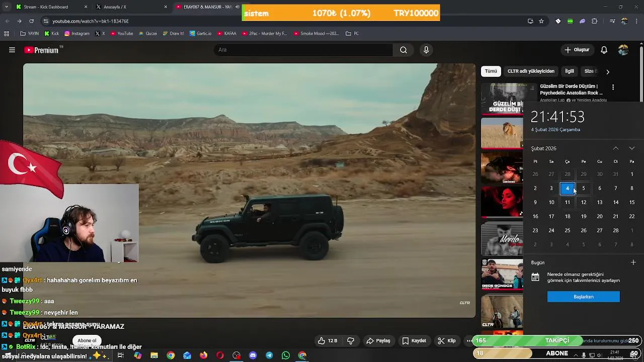The width and height of the screenshot is (644, 362).
Task: Open Chrome profile avatar in toolbar
Action: [624, 21]
